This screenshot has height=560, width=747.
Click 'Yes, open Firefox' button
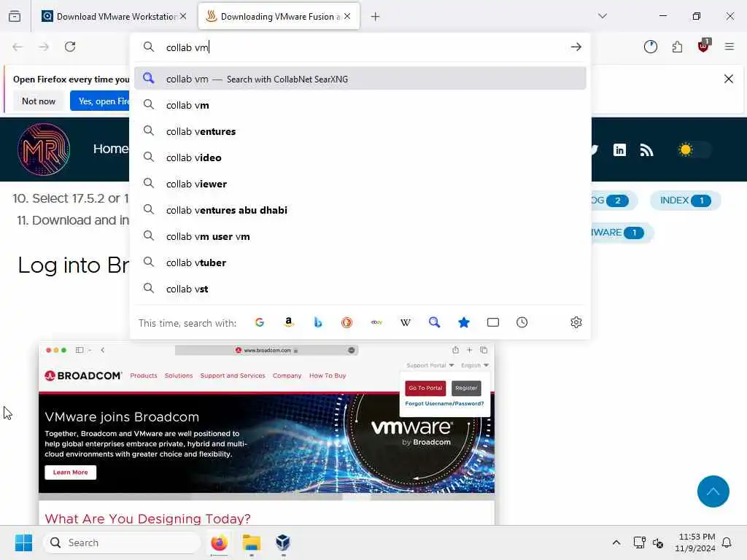[100, 101]
